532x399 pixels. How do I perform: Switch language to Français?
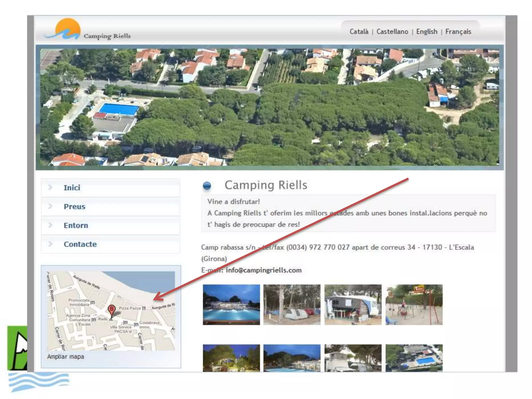tap(458, 32)
